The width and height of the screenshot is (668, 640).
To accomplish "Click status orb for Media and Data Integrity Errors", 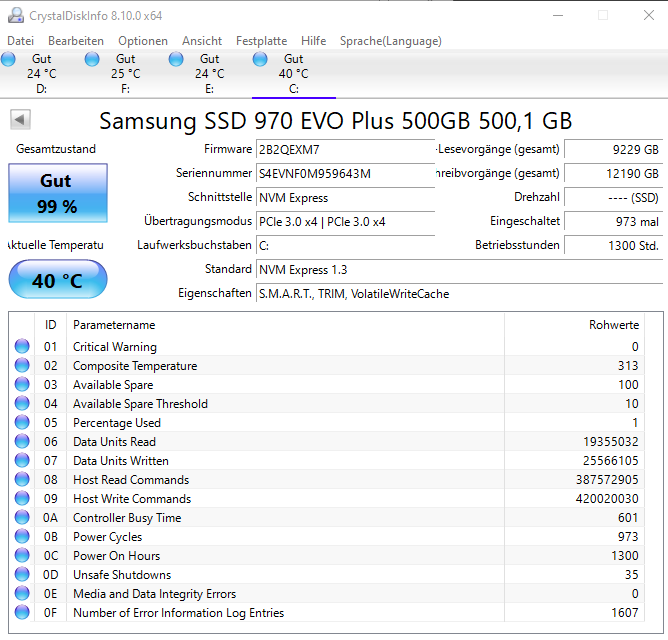I will pos(22,593).
